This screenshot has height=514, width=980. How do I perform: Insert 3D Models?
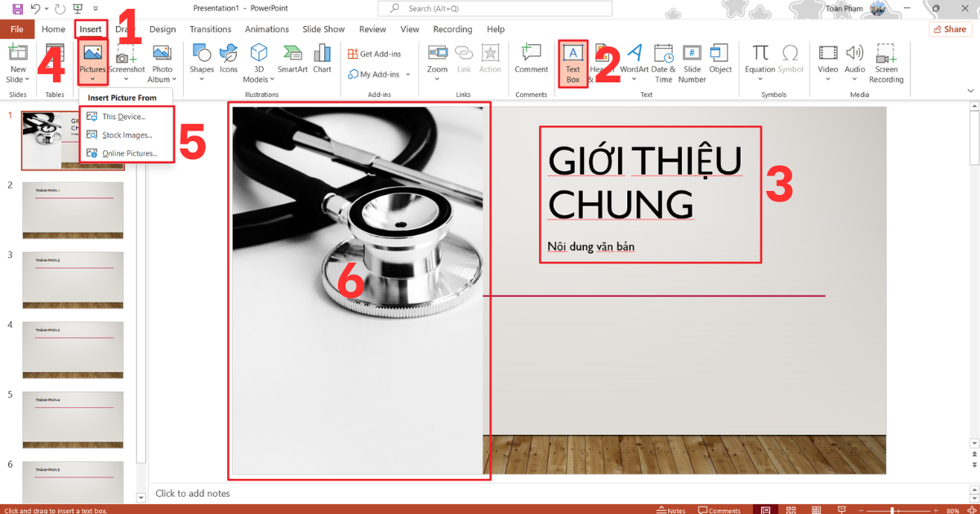click(x=258, y=64)
